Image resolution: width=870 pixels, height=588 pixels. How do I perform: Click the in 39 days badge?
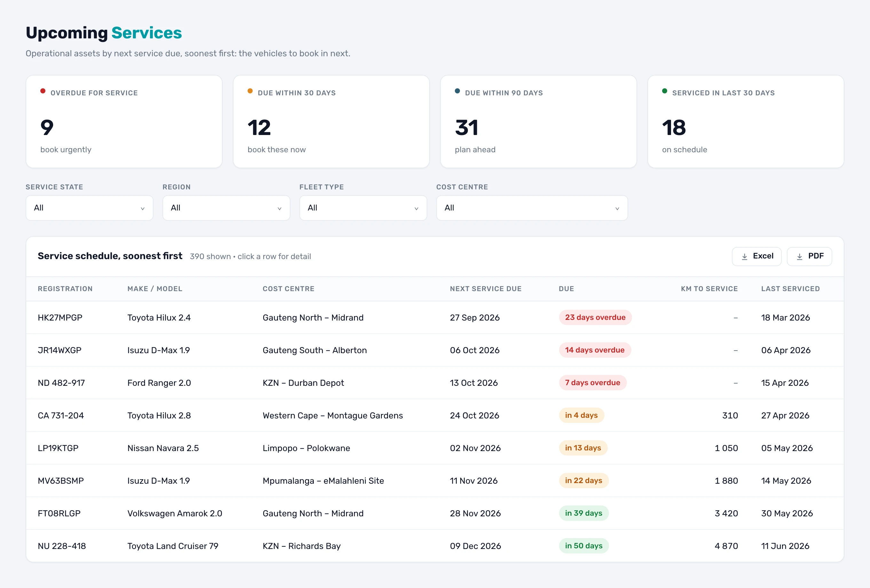pos(584,513)
